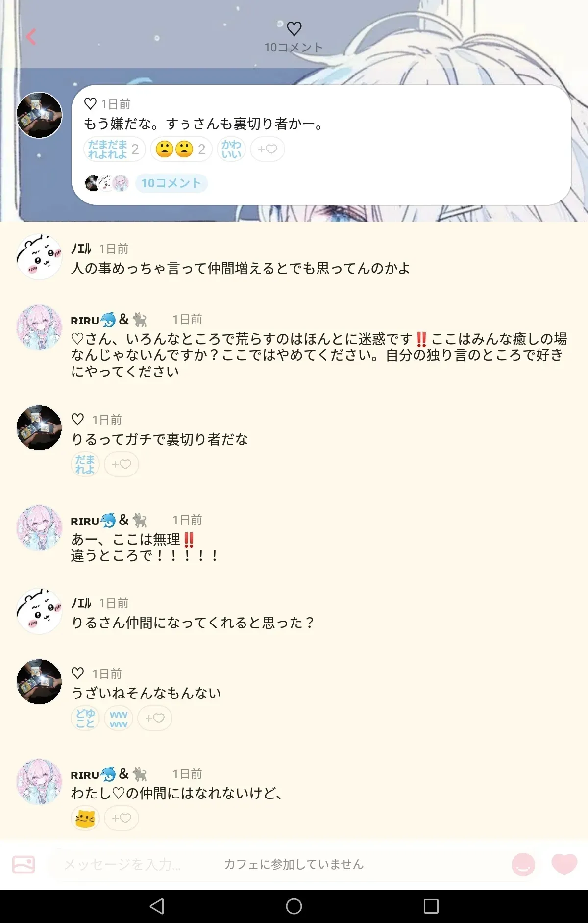Open the smiley emoji picker
This screenshot has height=923, width=588.
point(523,864)
